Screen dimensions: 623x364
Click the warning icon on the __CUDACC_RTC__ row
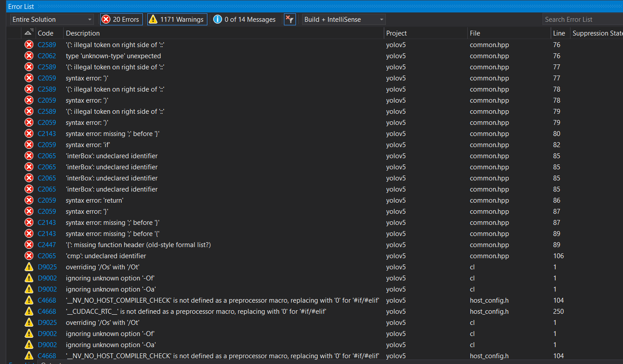[x=29, y=312]
